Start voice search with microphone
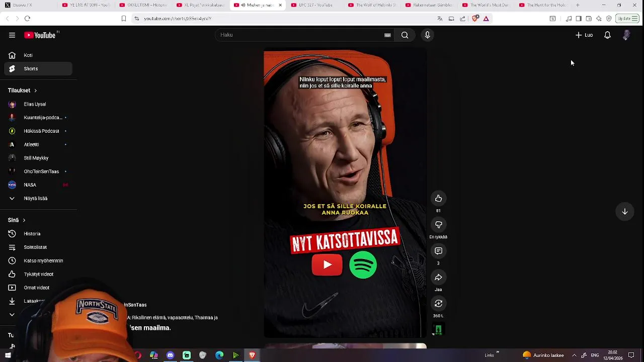Screen dimensions: 644x362 click(x=427, y=35)
